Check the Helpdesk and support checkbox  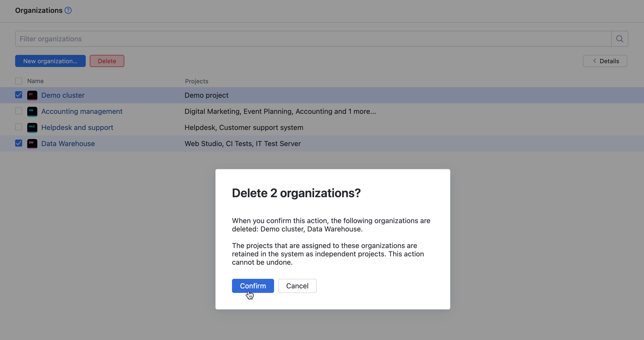point(19,127)
